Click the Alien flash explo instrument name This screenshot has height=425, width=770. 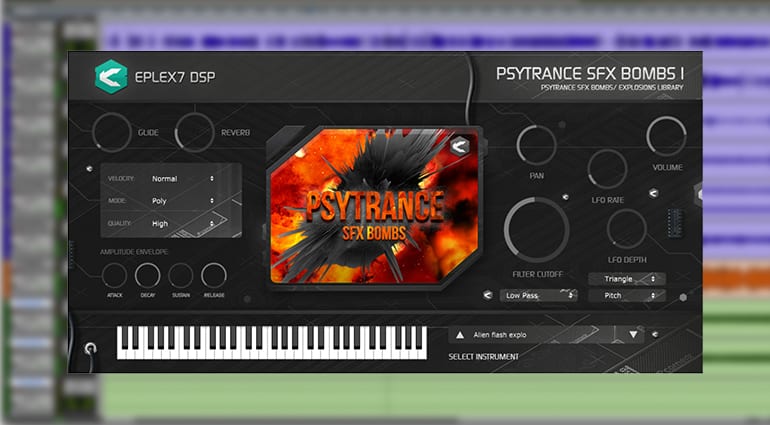pos(500,335)
